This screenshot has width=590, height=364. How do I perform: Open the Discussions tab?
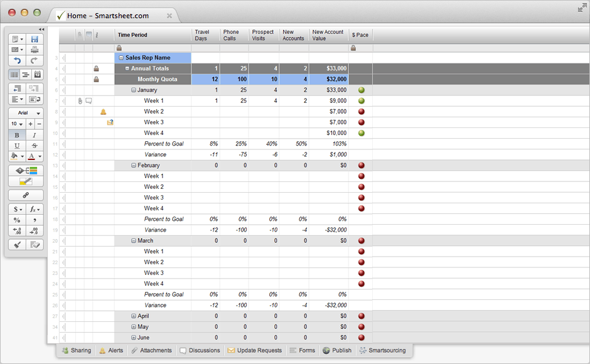click(x=200, y=350)
